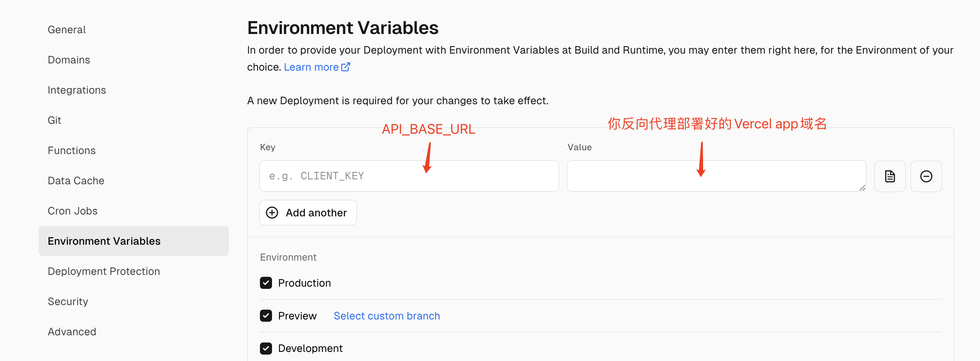The width and height of the screenshot is (980, 361).
Task: Click the external link icon beside Learn more
Action: pos(345,67)
